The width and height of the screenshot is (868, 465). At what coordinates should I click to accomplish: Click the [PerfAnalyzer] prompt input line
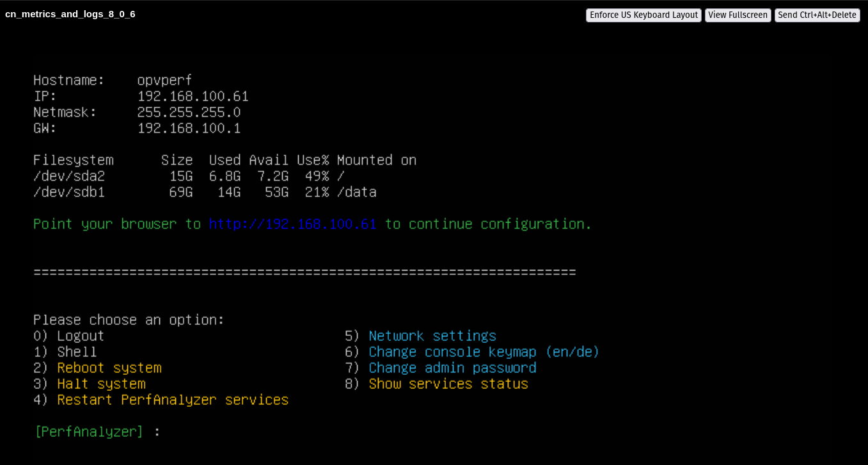pos(97,432)
